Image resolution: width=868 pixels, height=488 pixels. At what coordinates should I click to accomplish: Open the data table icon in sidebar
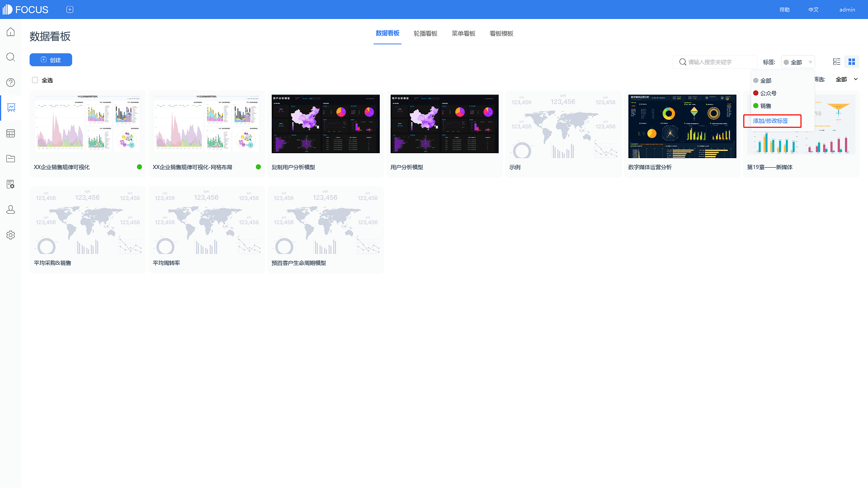[x=11, y=133]
